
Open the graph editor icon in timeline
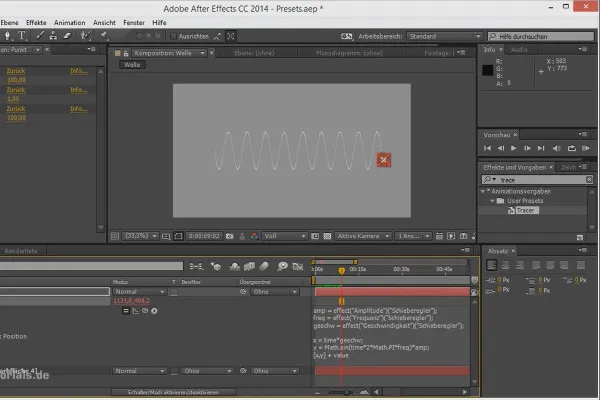[x=298, y=266]
